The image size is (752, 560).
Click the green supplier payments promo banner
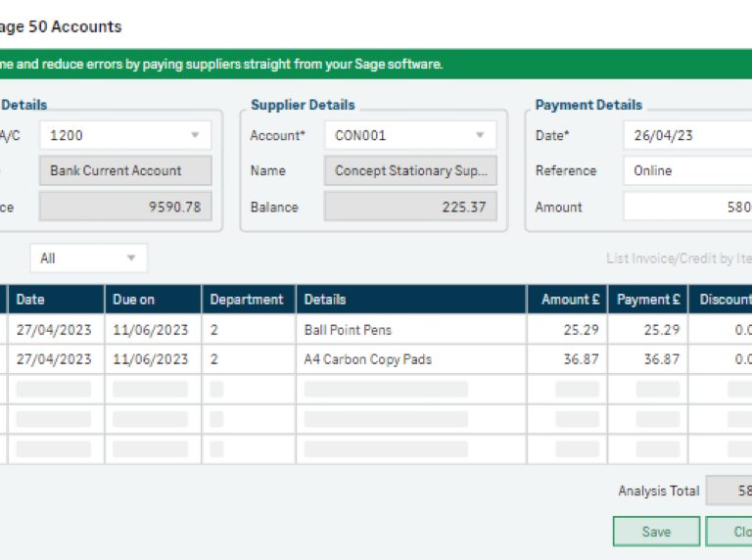(x=376, y=64)
